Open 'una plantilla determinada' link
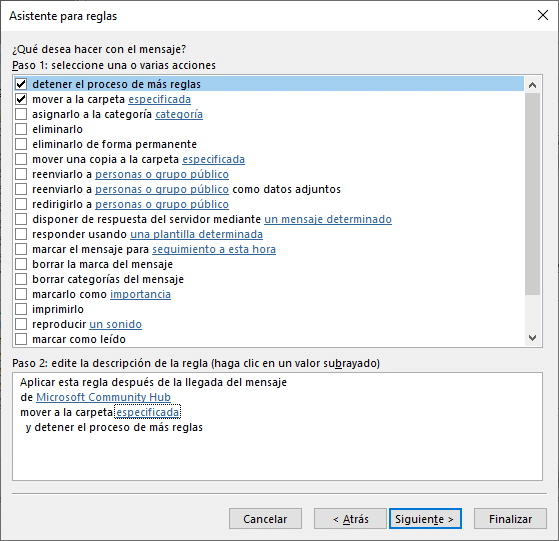 coord(196,235)
